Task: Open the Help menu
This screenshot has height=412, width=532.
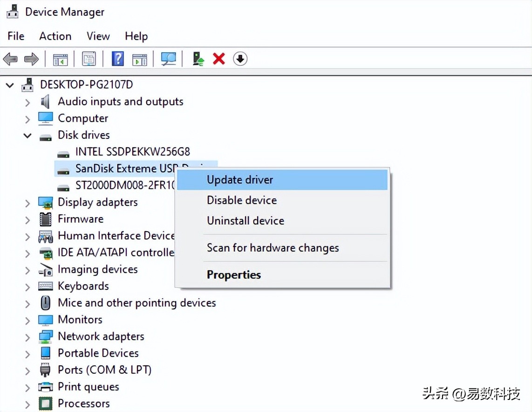Action: coord(136,36)
